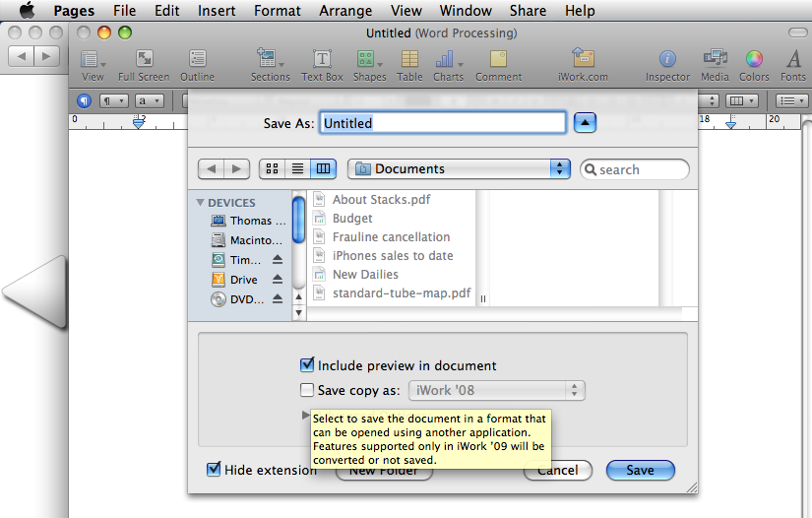This screenshot has height=518, width=812.
Task: Open the Fonts window
Action: 793,66
